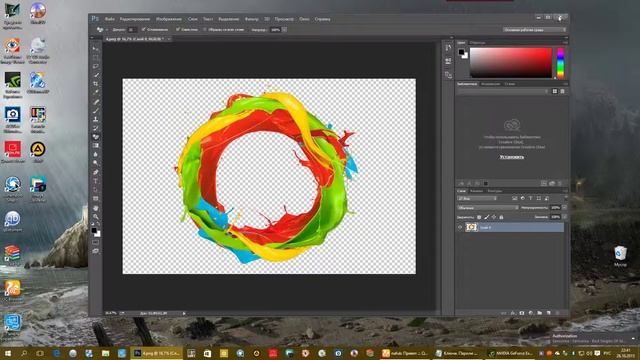Open NVIDIA GeForce taskbar button
The height and width of the screenshot is (360, 640).
511,353
